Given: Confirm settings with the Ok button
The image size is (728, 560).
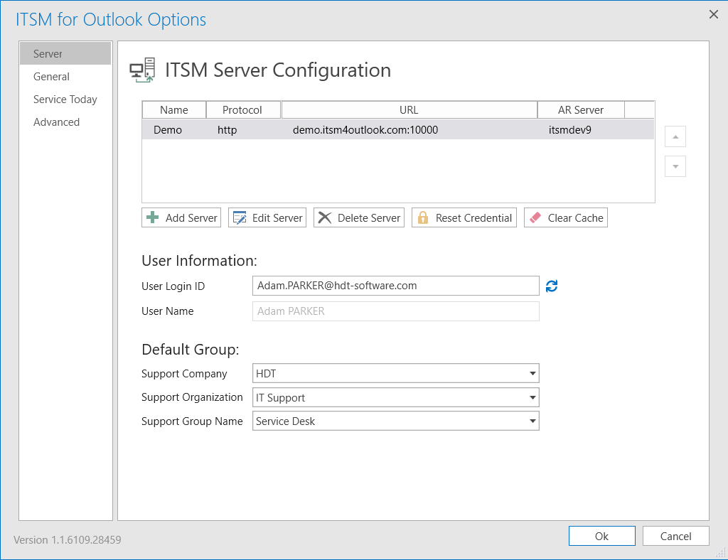Looking at the screenshot, I should [601, 537].
